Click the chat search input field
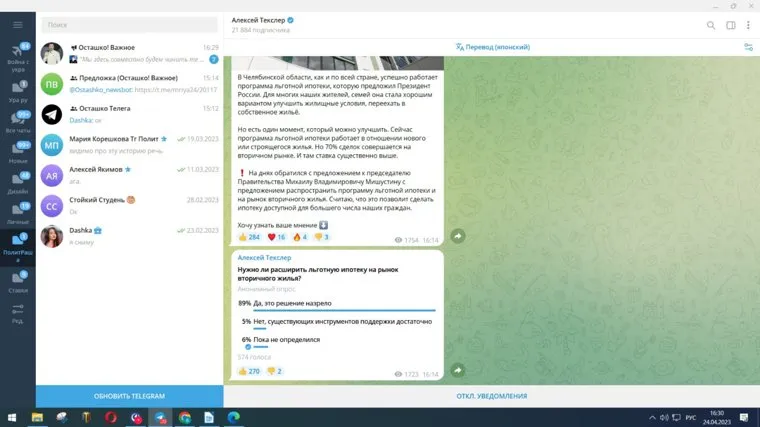This screenshot has height=427, width=760. point(130,23)
